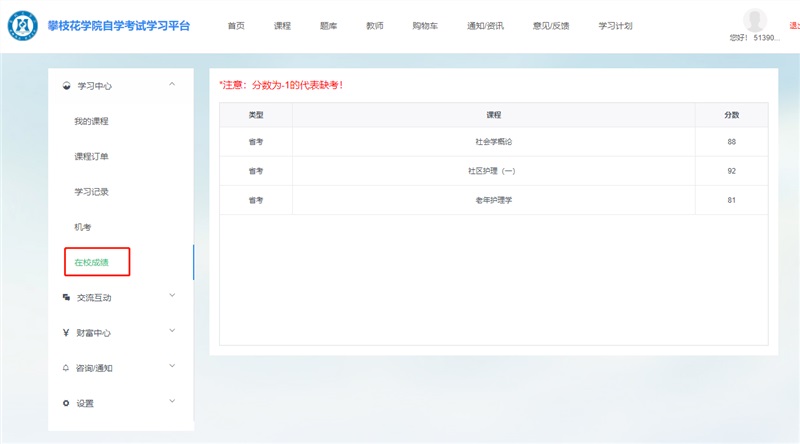Screen dimensions: 800x444
Task: Click the 财富中心 menu label
Action: (93, 333)
